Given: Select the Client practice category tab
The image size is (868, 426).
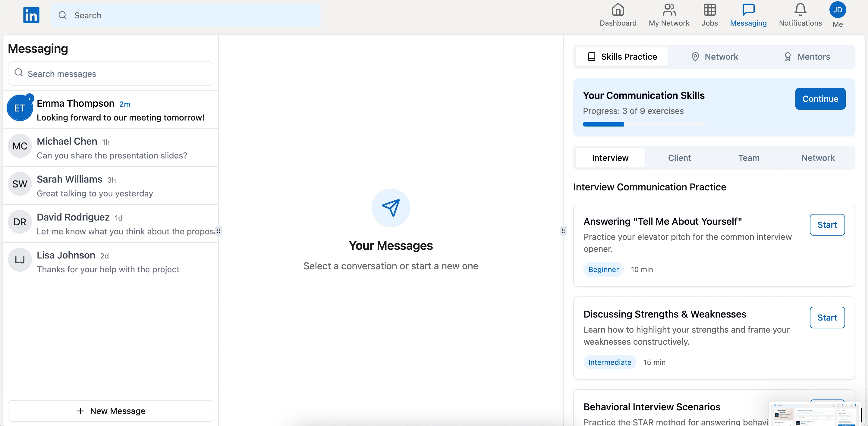Looking at the screenshot, I should tap(679, 158).
